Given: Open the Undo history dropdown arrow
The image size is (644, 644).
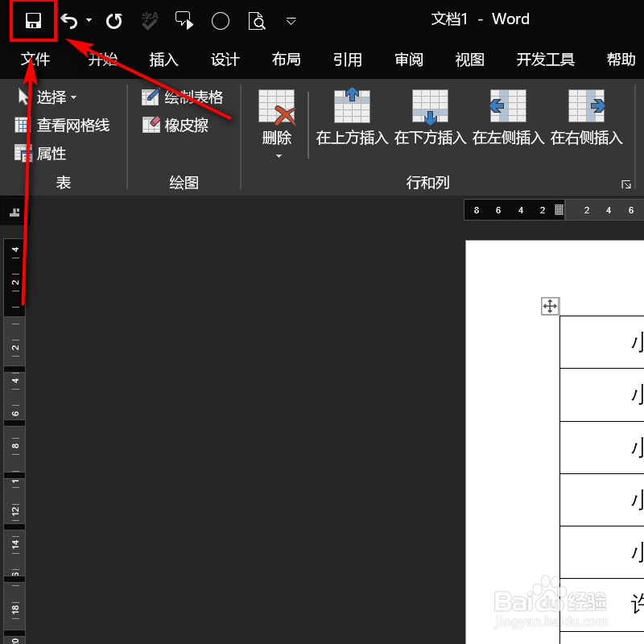Looking at the screenshot, I should (89, 19).
